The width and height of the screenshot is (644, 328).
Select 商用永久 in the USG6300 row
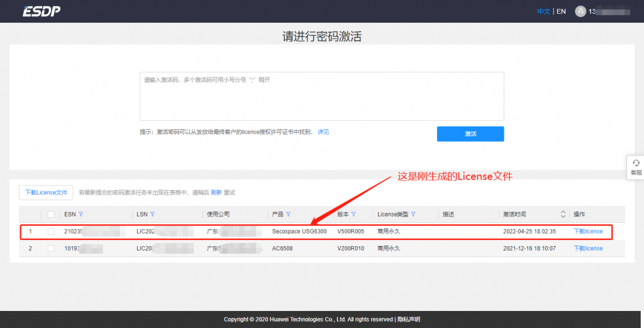point(389,232)
